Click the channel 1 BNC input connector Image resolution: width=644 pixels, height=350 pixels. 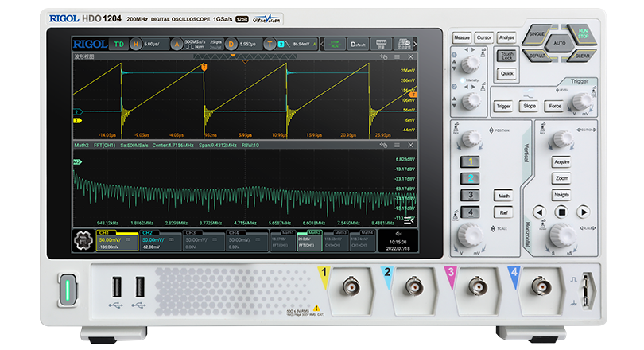pos(351,286)
